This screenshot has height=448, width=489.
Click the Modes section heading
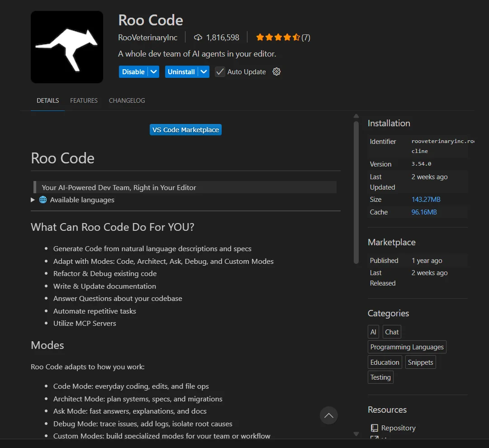[47, 345]
